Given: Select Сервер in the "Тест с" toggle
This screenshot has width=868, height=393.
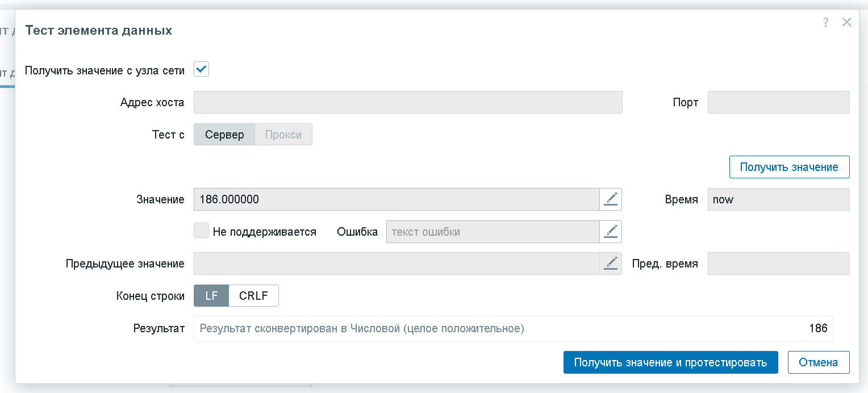Looking at the screenshot, I should coord(224,135).
